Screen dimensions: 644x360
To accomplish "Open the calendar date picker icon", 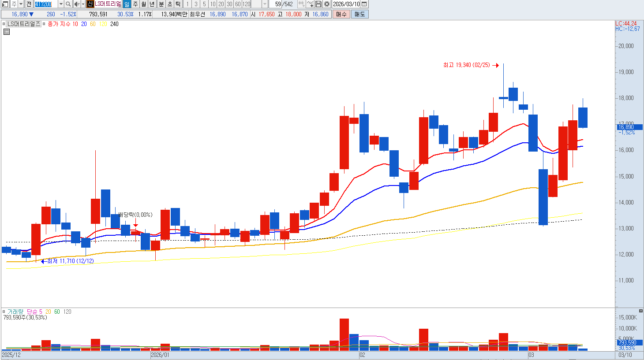I will tap(364, 4).
